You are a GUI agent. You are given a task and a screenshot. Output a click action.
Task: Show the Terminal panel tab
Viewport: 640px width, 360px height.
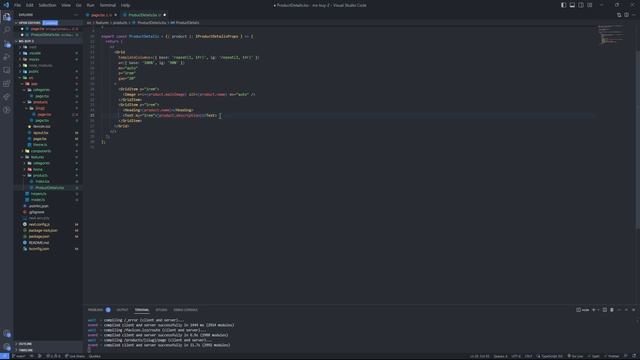point(142,310)
